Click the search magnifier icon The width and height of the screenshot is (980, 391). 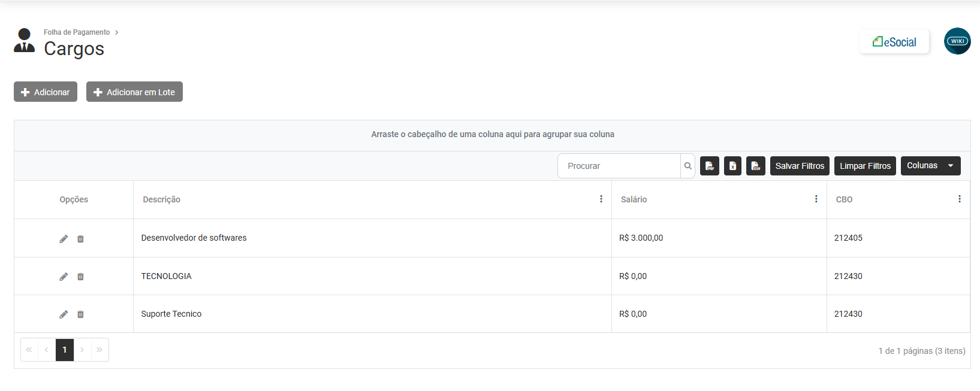tap(688, 166)
